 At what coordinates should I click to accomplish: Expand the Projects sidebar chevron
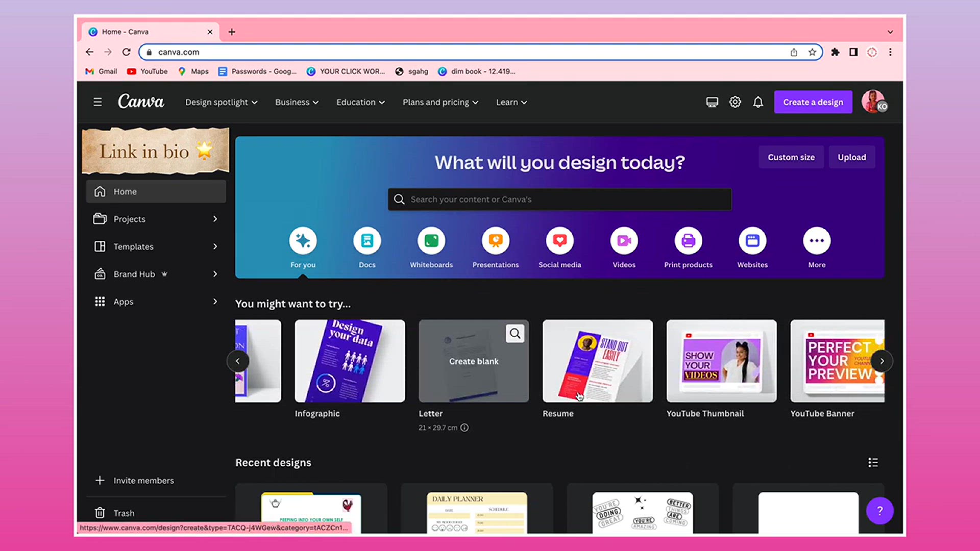click(x=215, y=219)
